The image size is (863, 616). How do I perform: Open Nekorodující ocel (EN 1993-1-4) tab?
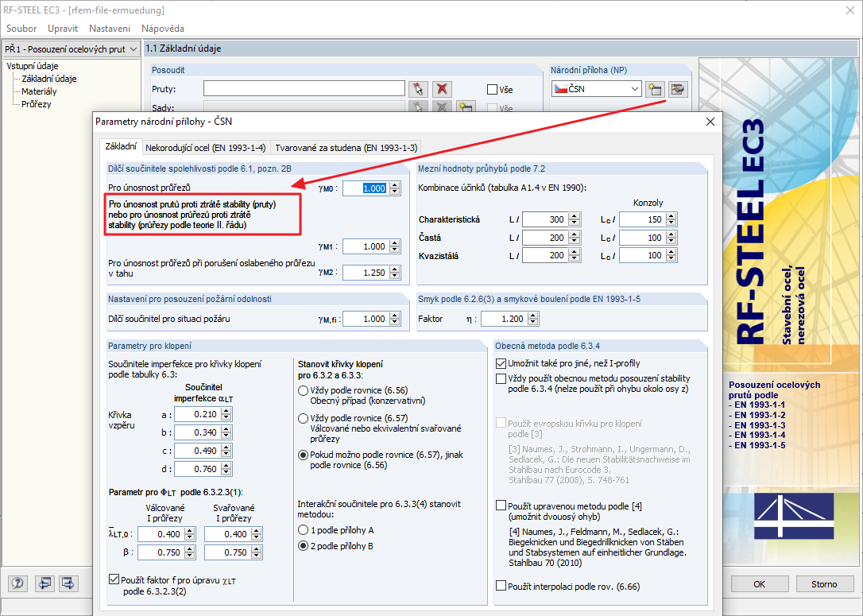205,148
